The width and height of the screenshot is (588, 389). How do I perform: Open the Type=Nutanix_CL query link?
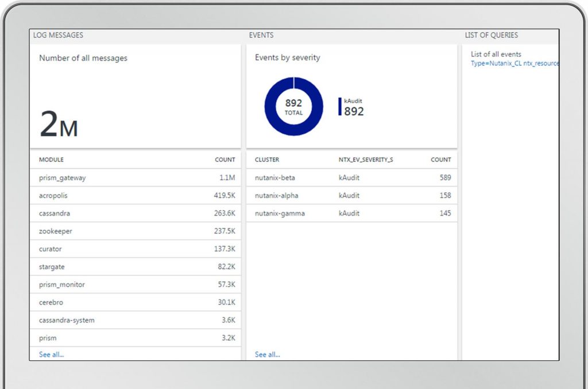click(515, 63)
